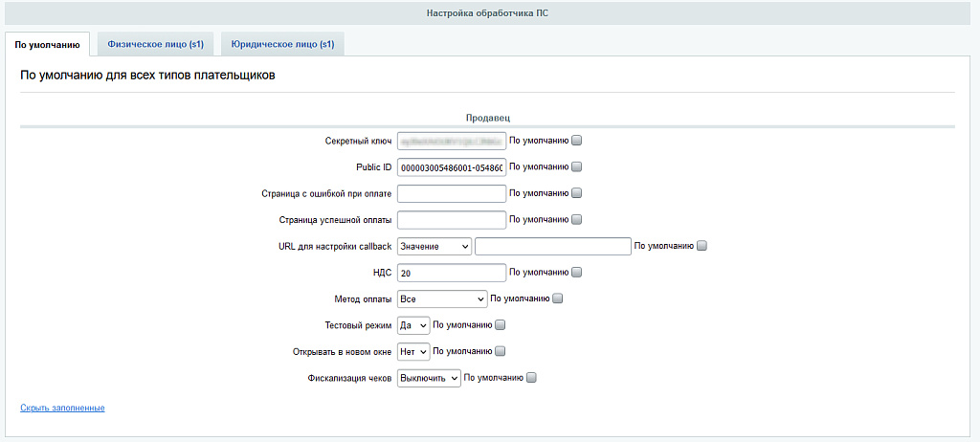Open the Значение callback type dropdown

(434, 247)
